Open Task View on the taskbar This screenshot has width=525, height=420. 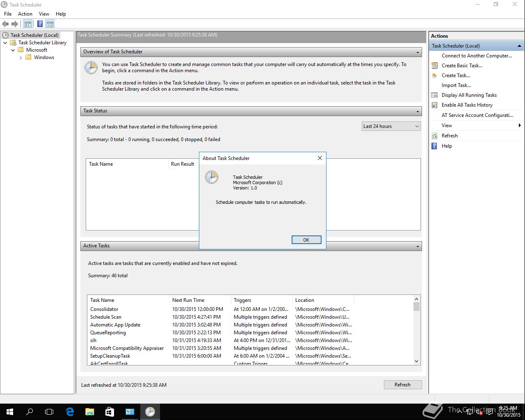pos(49,412)
